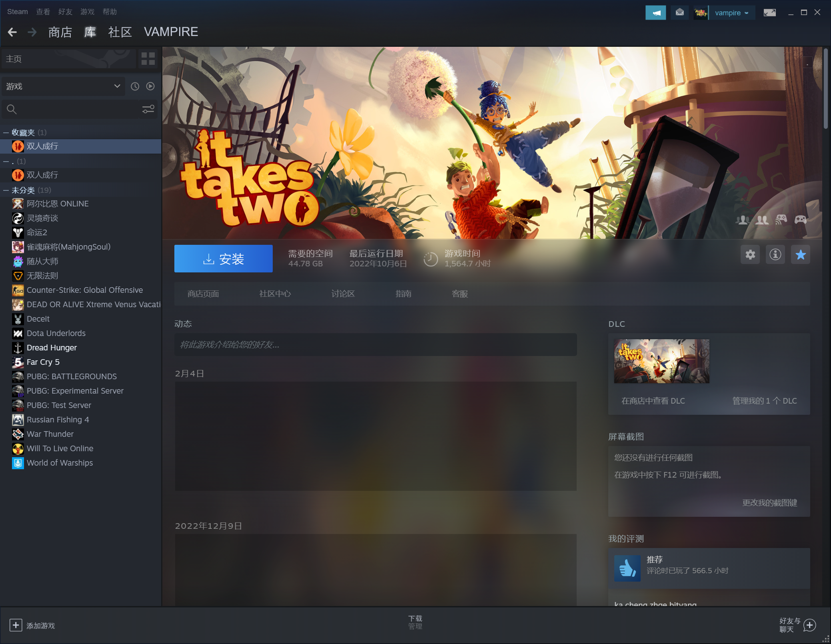Click the remote play together icon
Image resolution: width=831 pixels, height=644 pixels.
point(781,220)
